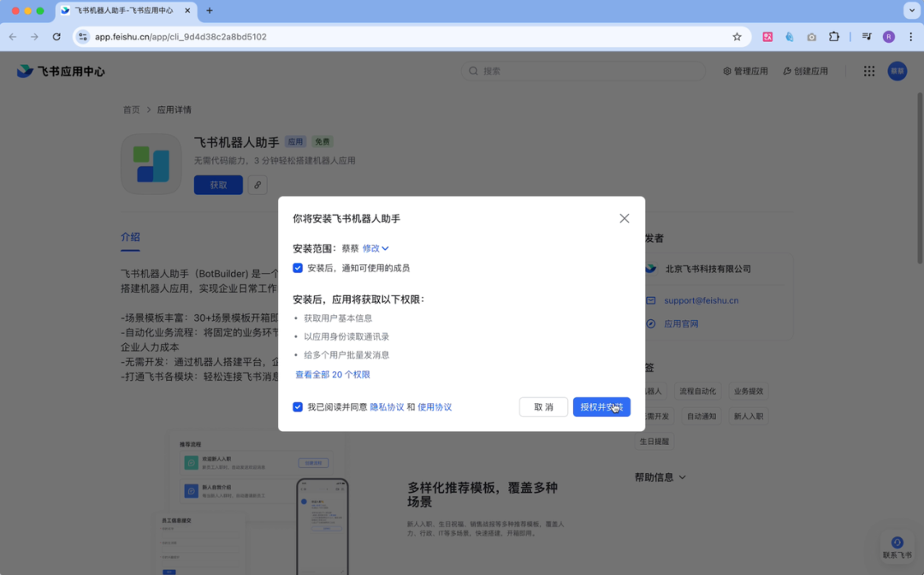
Task: Click the browser forward arrow
Action: point(35,37)
